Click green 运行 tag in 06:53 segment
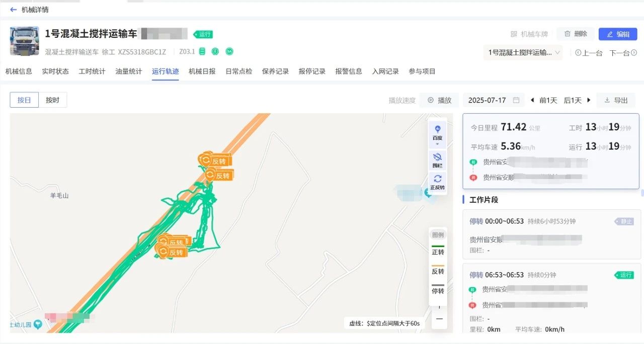Viewport: 644px width, 344px height. pyautogui.click(x=624, y=275)
